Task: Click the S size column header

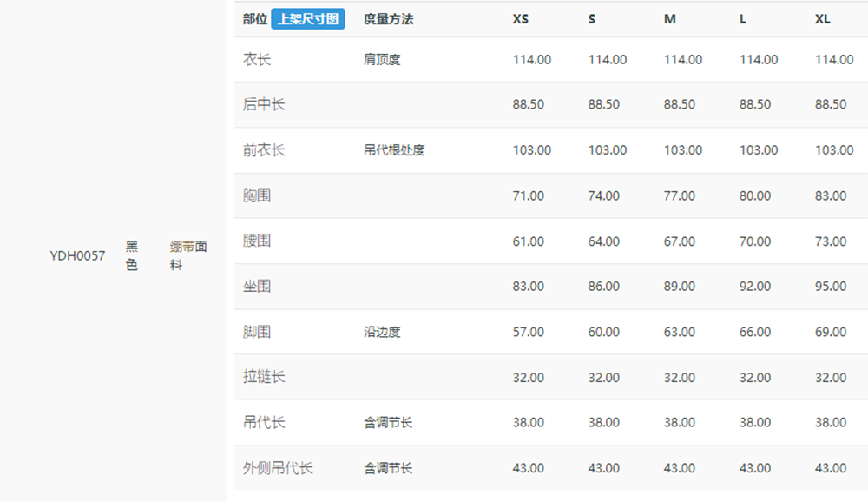Action: (x=591, y=19)
